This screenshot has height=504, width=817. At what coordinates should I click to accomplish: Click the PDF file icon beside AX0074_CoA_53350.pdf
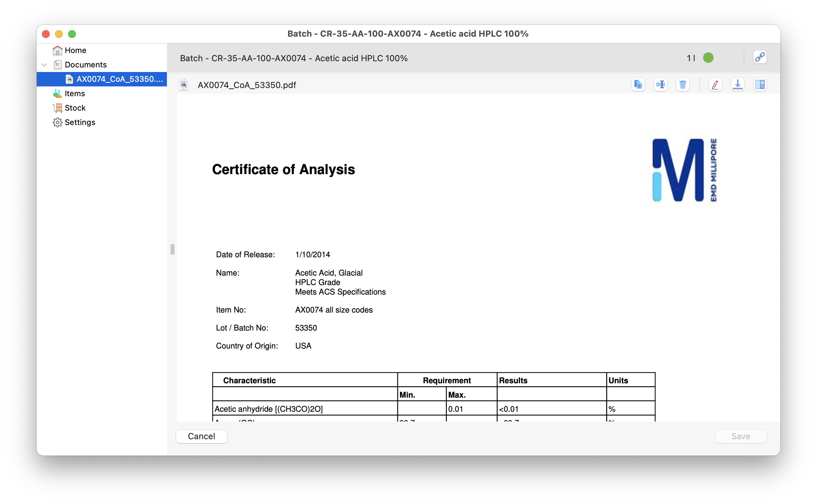(183, 85)
